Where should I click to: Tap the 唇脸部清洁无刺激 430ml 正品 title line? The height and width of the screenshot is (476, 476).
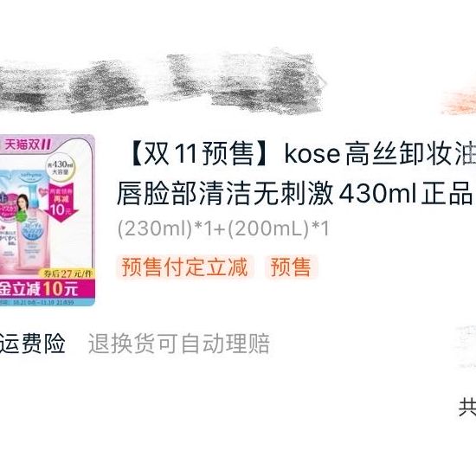(x=295, y=193)
